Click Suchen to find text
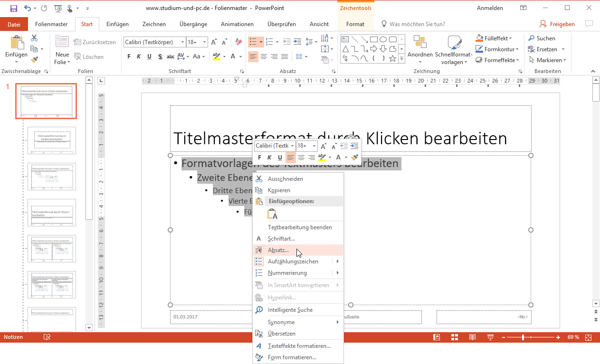Image resolution: width=600 pixels, height=364 pixels. click(542, 38)
